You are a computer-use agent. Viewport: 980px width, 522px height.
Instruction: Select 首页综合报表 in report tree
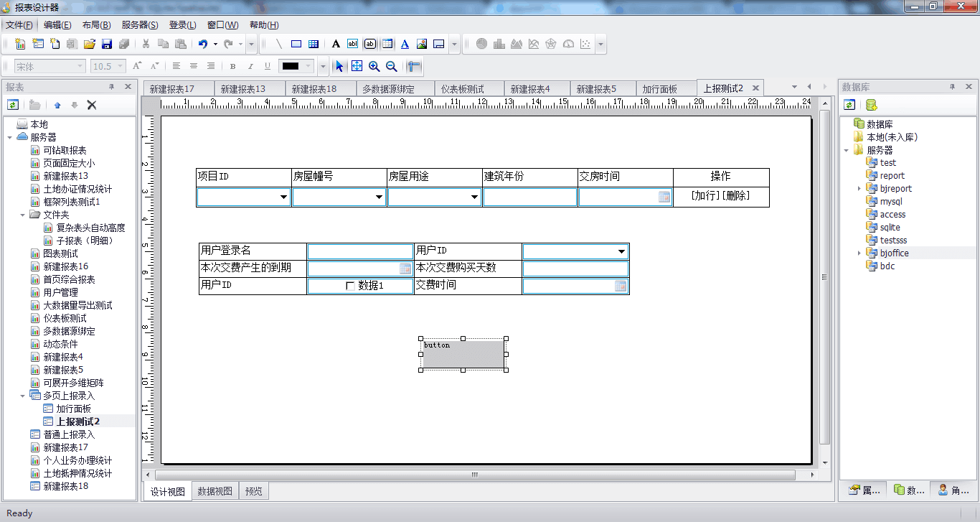(x=69, y=279)
